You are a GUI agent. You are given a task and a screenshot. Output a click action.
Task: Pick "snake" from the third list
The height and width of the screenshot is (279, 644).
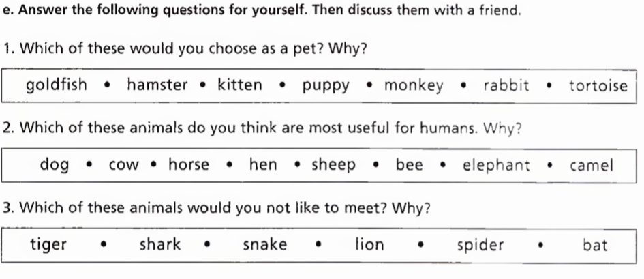265,245
